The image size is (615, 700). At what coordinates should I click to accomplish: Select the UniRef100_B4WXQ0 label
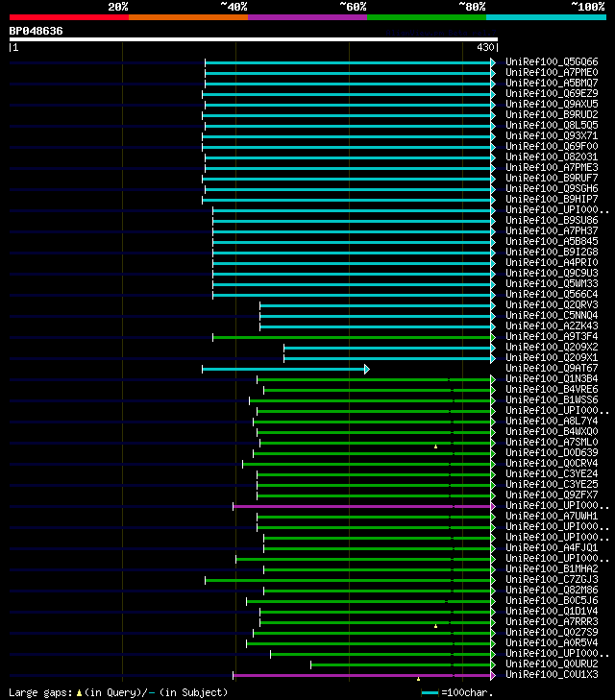pos(552,432)
